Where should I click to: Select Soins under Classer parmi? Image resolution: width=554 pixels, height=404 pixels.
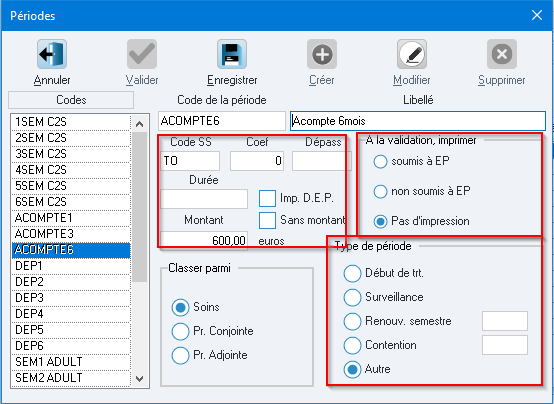tap(180, 308)
